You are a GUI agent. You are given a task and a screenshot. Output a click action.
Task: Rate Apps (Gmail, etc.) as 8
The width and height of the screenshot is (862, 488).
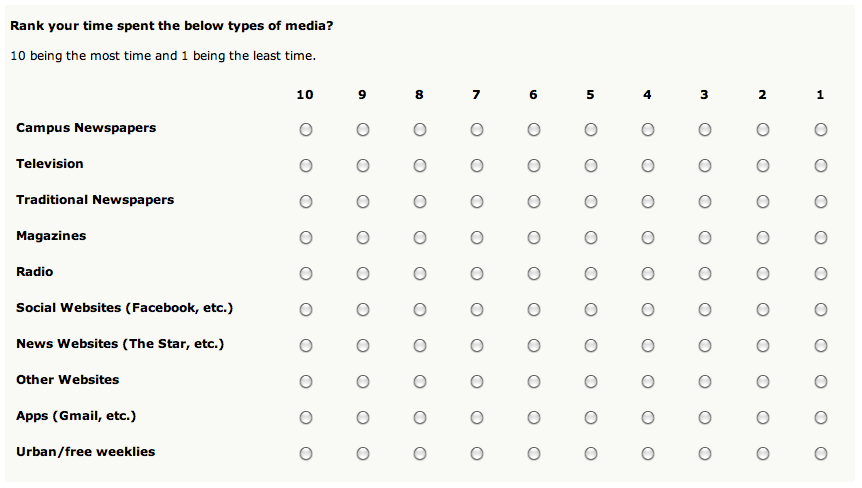pos(420,418)
